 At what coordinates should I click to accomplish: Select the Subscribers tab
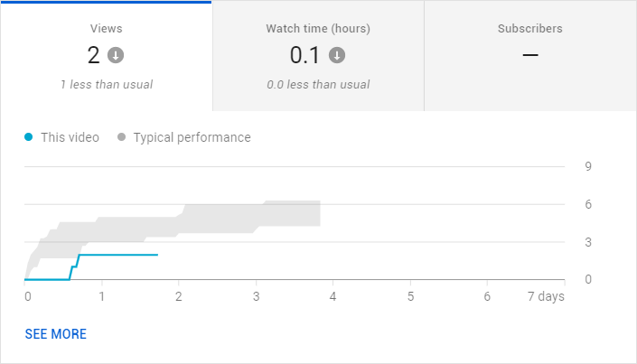pyautogui.click(x=530, y=56)
